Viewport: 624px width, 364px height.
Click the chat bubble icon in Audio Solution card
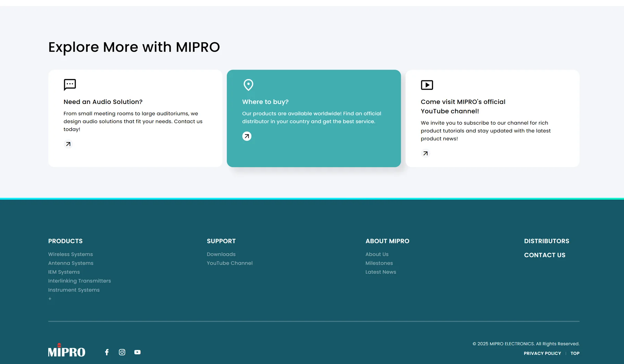click(70, 85)
